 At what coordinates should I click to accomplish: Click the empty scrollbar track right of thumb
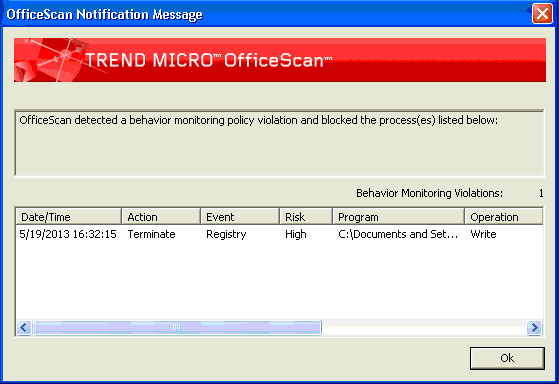coord(424,327)
